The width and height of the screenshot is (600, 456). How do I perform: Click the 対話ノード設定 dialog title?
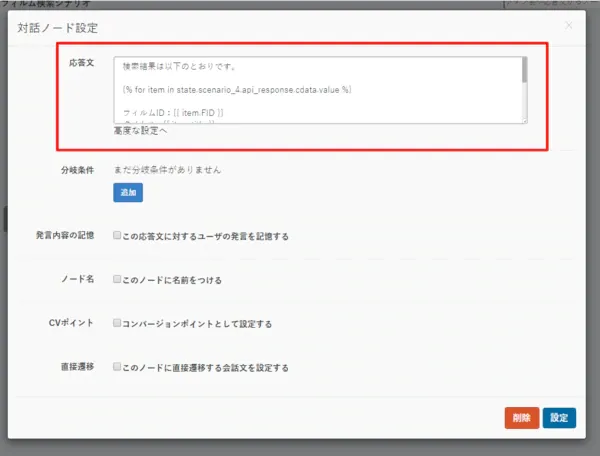pos(58,27)
